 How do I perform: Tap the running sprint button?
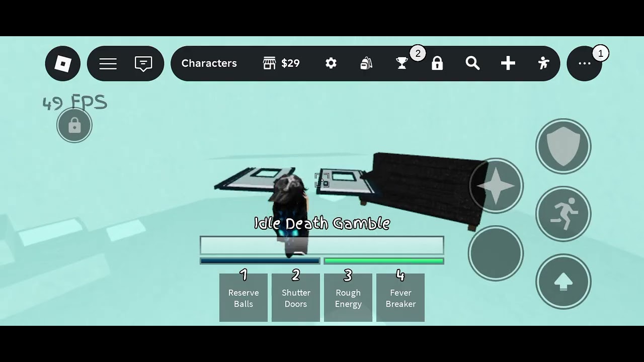[x=563, y=214]
